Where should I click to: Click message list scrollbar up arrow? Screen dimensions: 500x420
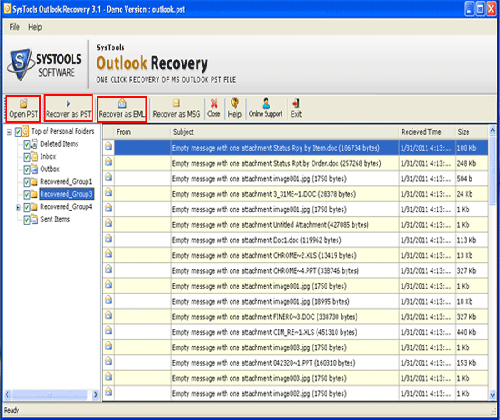tap(492, 130)
